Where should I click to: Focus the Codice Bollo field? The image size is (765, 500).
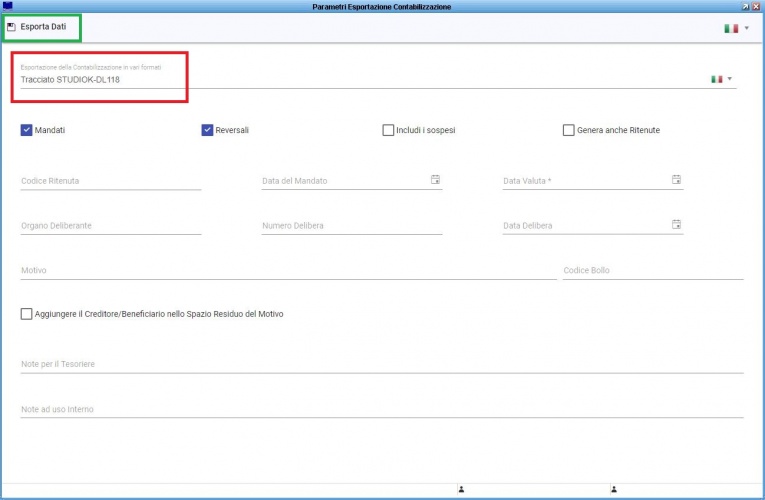653,270
